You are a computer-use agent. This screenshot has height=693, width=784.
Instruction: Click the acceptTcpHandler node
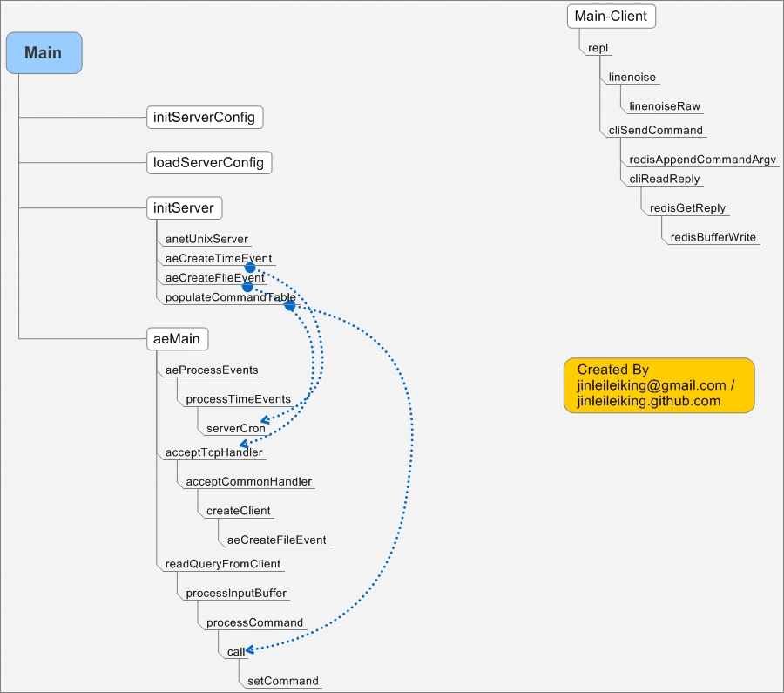[212, 452]
